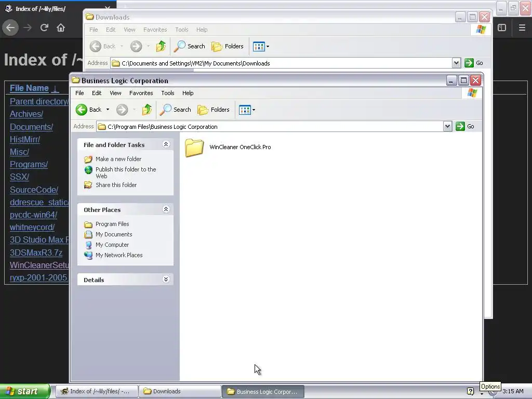
Task: Sort listing by File Name header
Action: point(29,88)
